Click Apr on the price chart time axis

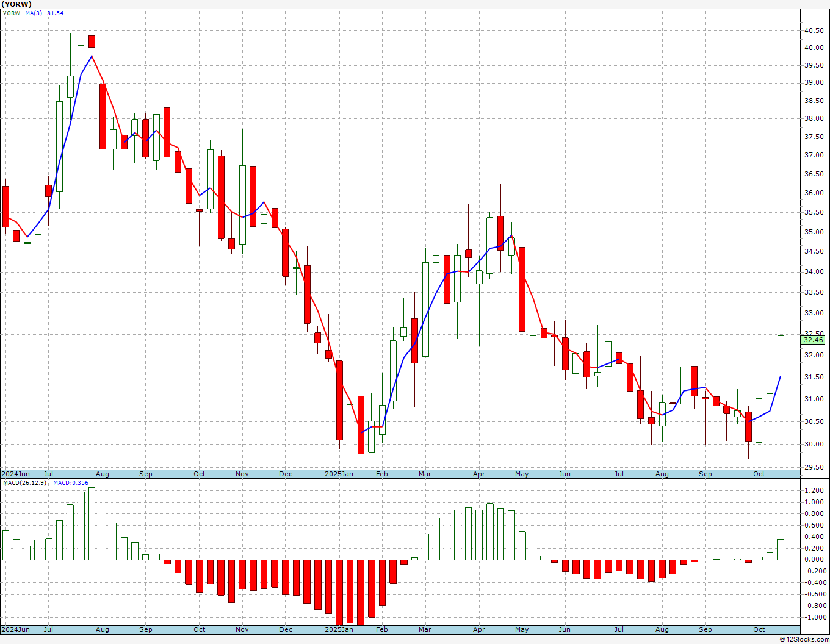[x=479, y=474]
